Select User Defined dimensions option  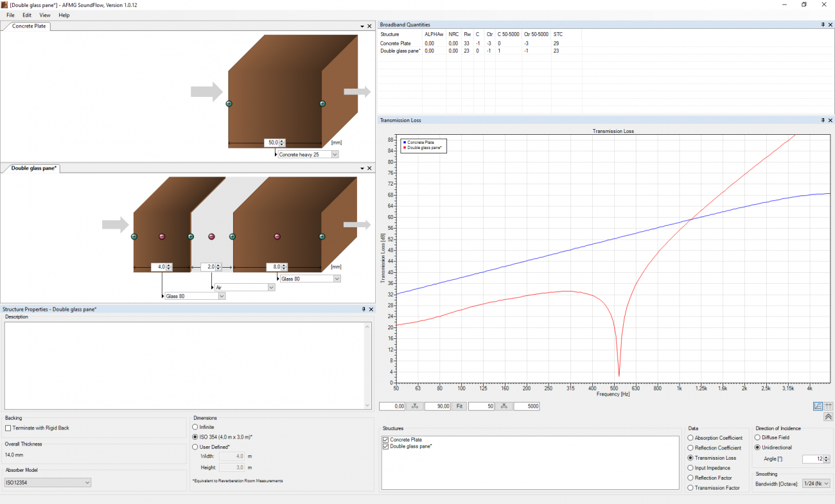(x=195, y=446)
